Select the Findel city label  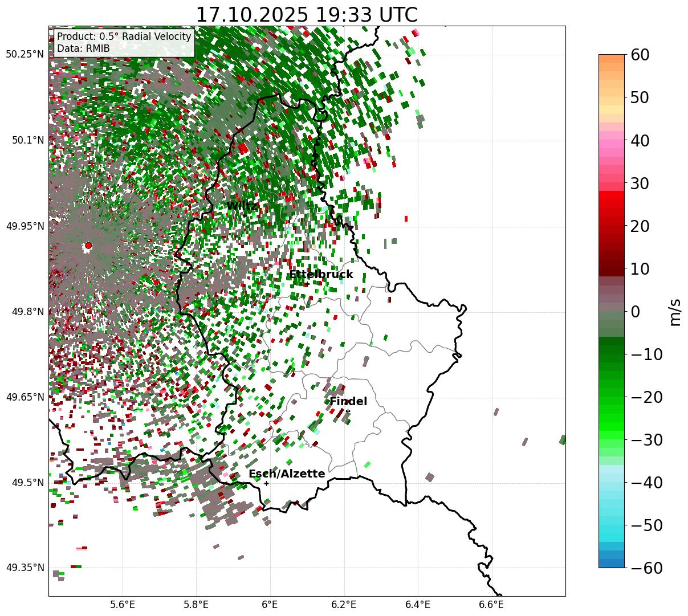pos(348,401)
